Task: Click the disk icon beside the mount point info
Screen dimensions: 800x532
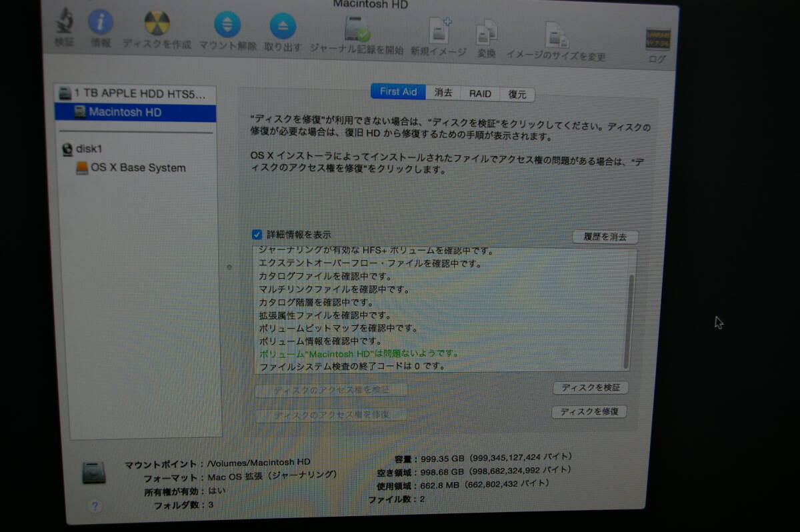Action: [94, 472]
